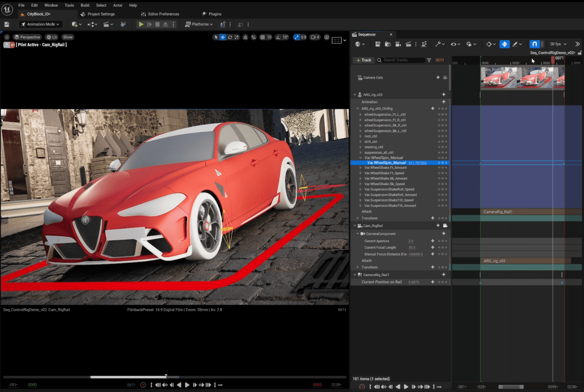
Task: Click the green Play in editor button
Action: tap(141, 24)
